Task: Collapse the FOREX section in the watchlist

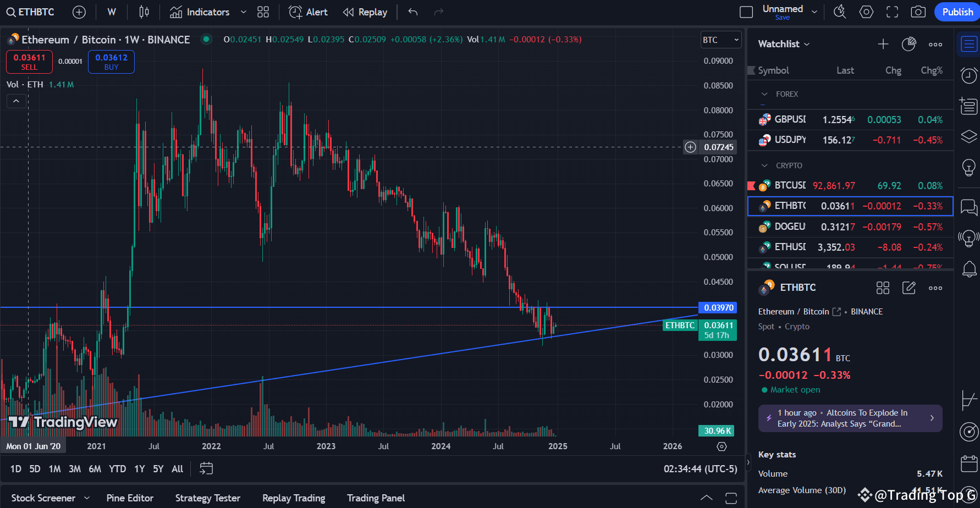Action: pyautogui.click(x=764, y=94)
